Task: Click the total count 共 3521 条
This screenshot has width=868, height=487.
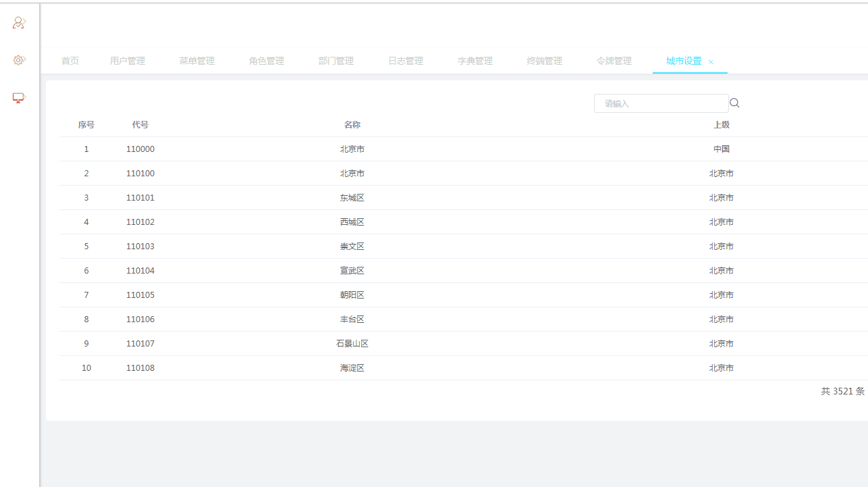Action: (x=842, y=391)
